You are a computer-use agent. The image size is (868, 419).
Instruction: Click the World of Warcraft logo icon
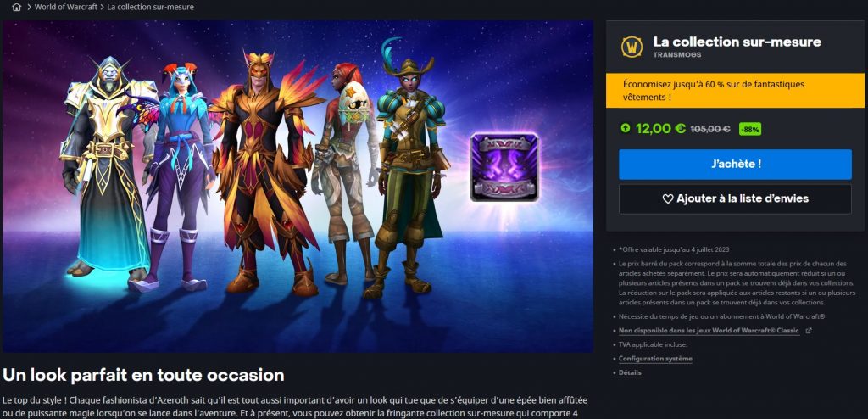coord(632,47)
